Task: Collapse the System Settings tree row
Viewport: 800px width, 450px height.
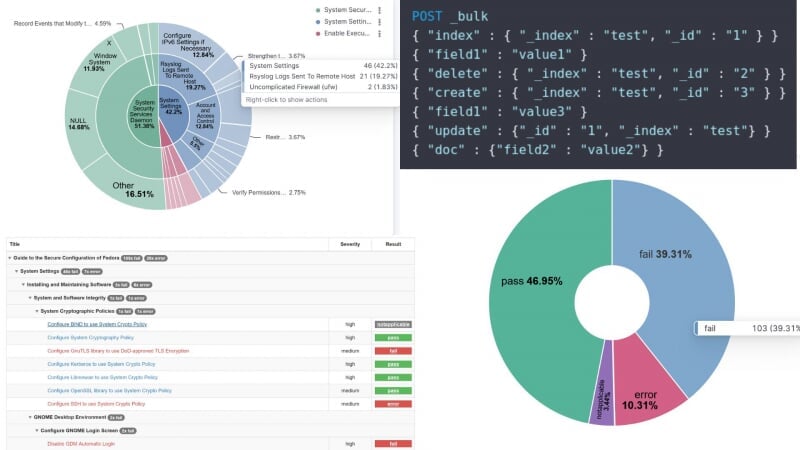Action: (x=16, y=271)
